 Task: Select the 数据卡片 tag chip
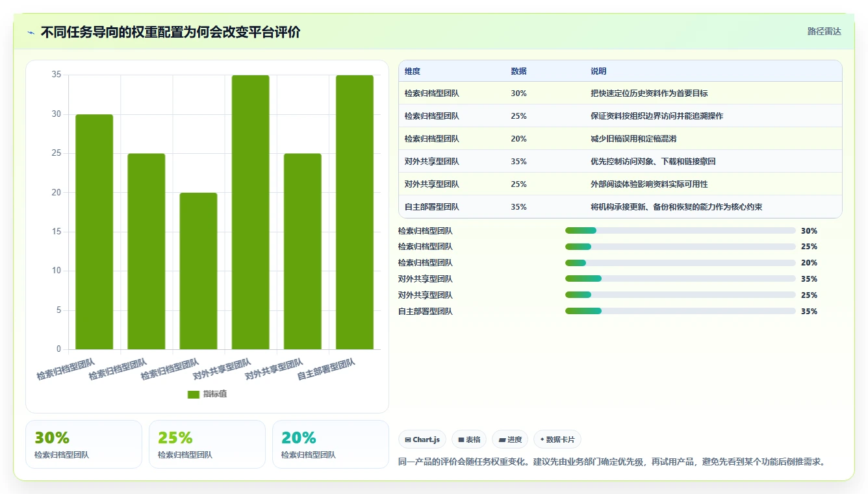(557, 439)
